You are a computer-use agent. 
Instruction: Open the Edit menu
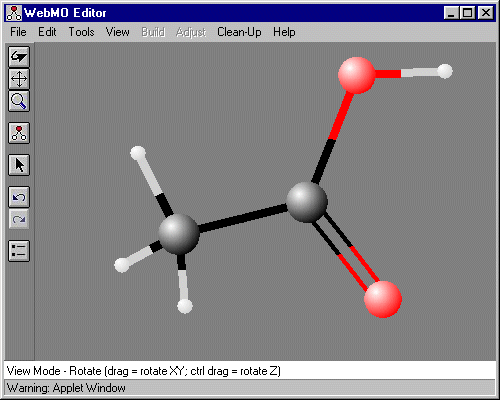(x=47, y=32)
